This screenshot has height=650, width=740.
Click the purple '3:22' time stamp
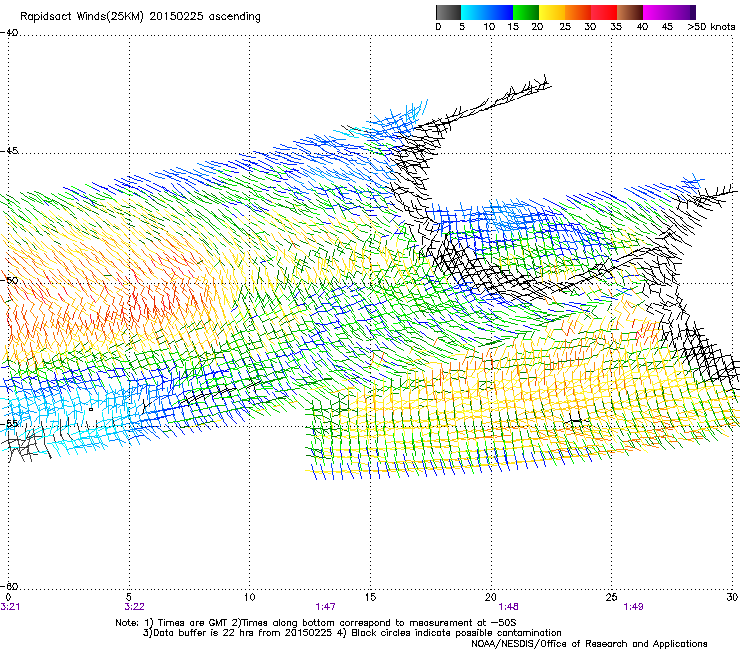pos(135,607)
